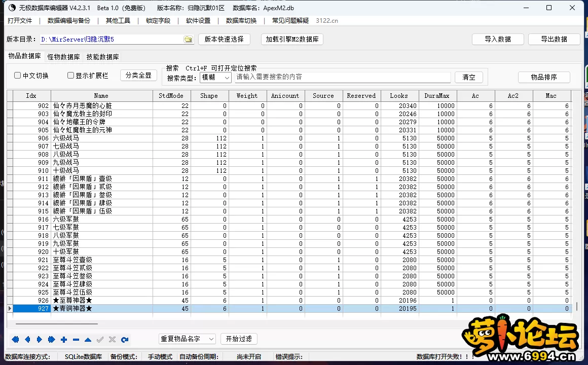This screenshot has height=365, width=588.
Task: Click the horizontal scrollbar under the table
Action: tap(56, 324)
